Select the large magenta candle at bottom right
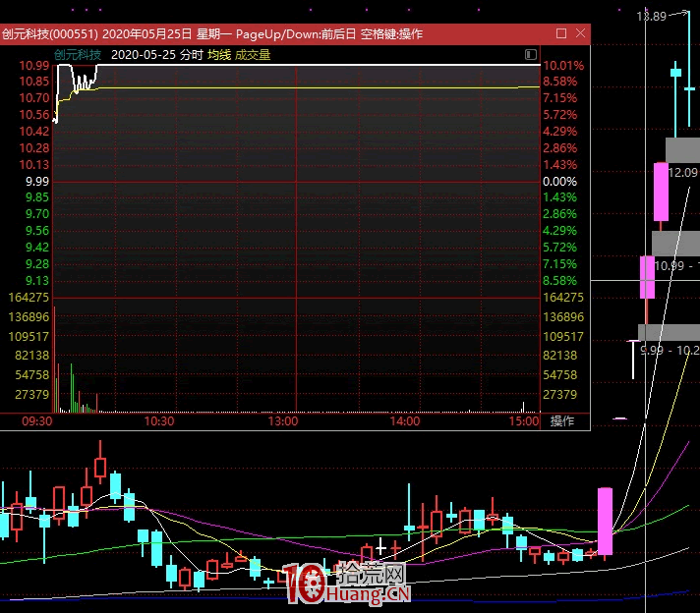The height and width of the screenshot is (613, 700). click(x=605, y=521)
